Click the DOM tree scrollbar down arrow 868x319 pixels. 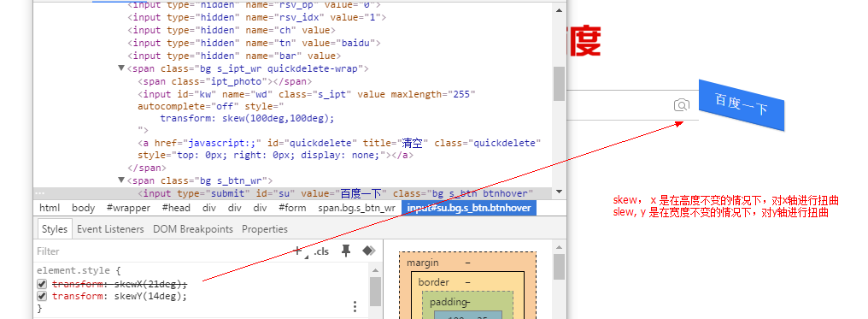(x=559, y=192)
